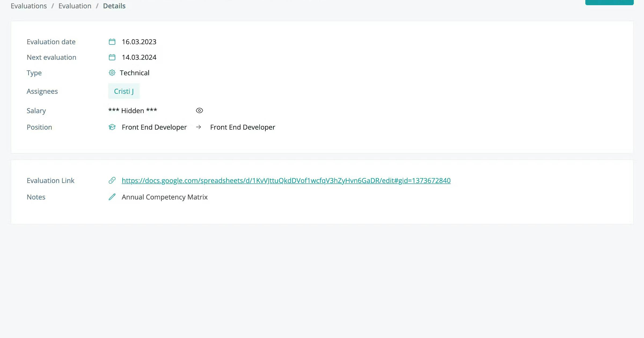
Task: Click the first Front End Developer position
Action: (154, 127)
